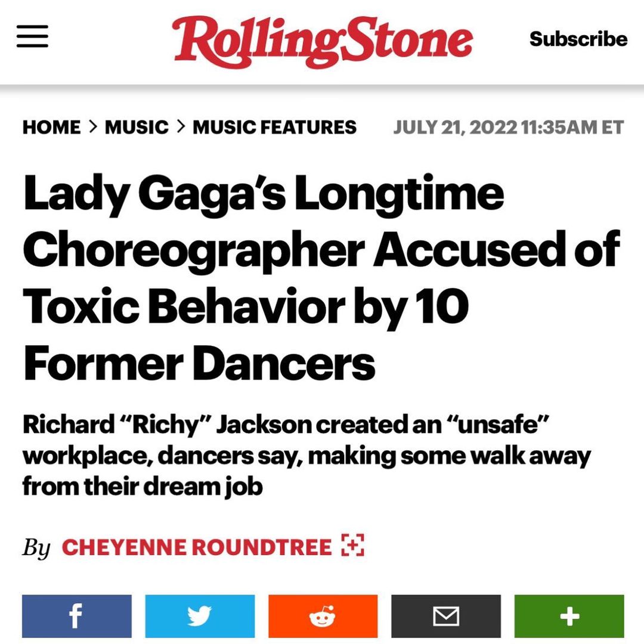The height and width of the screenshot is (644, 644).
Task: Open the MUSIC FEATURES breadcrumb
Action: click(x=274, y=127)
